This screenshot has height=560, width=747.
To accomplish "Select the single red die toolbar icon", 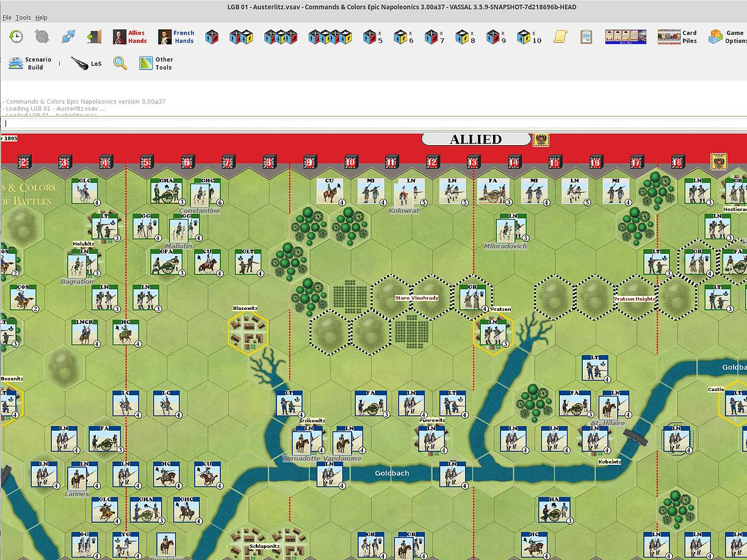I will (x=211, y=37).
